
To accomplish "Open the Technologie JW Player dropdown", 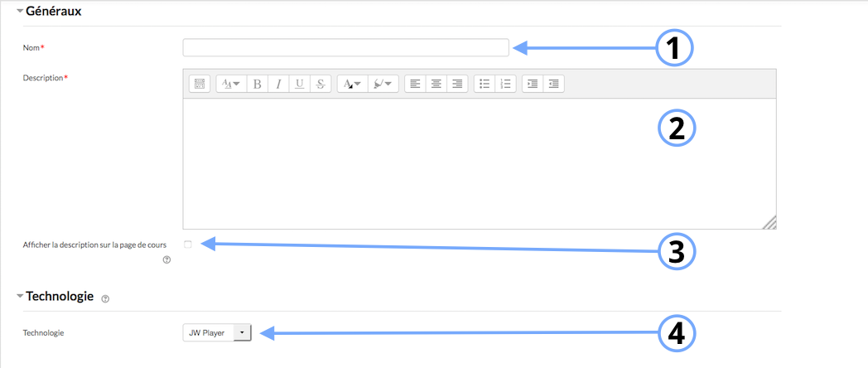I will coord(215,332).
